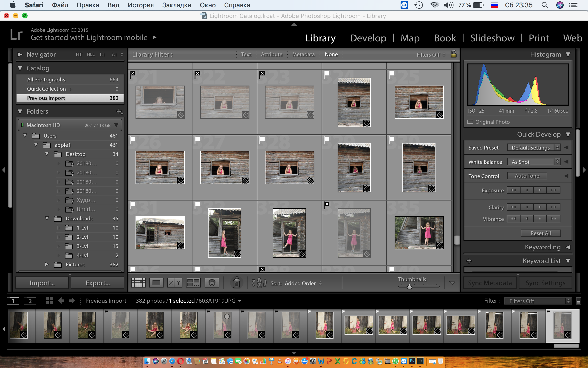Click the Sync Settings button
This screenshot has height=368, width=588.
click(545, 283)
